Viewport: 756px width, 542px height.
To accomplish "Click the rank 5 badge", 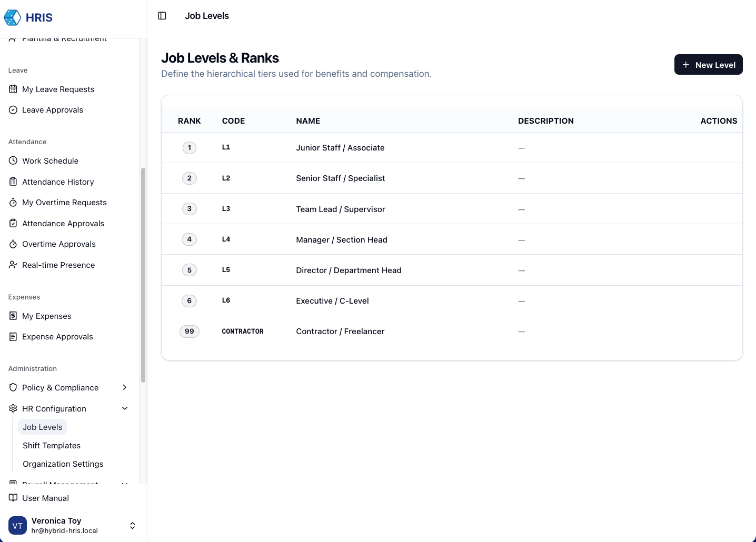I will click(190, 270).
